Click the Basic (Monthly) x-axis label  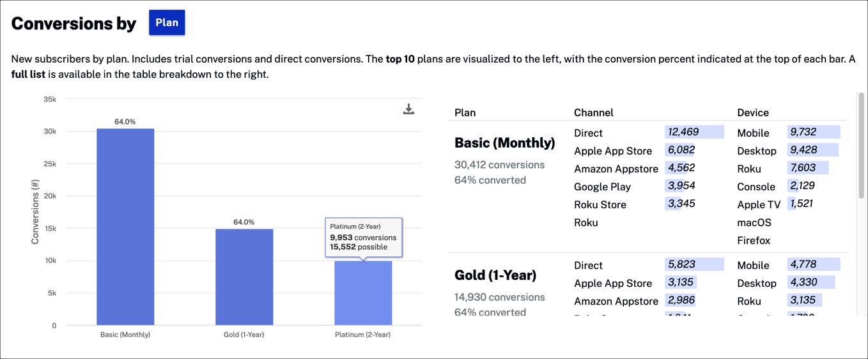125,335
